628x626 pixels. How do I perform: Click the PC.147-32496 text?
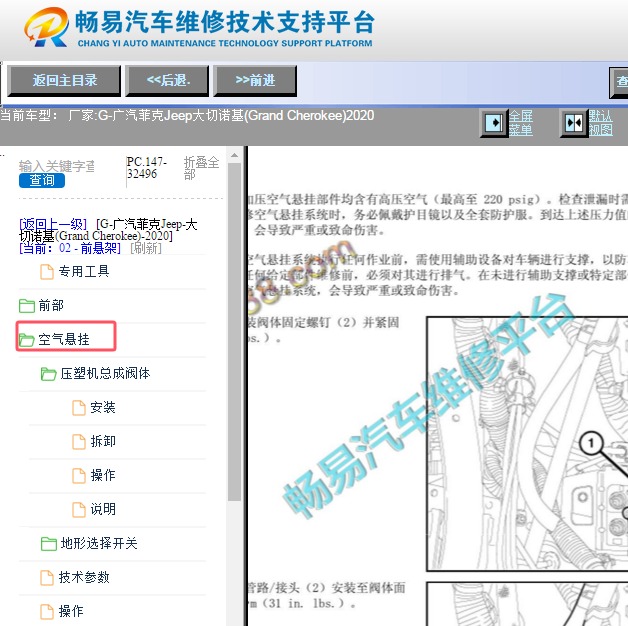click(146, 168)
